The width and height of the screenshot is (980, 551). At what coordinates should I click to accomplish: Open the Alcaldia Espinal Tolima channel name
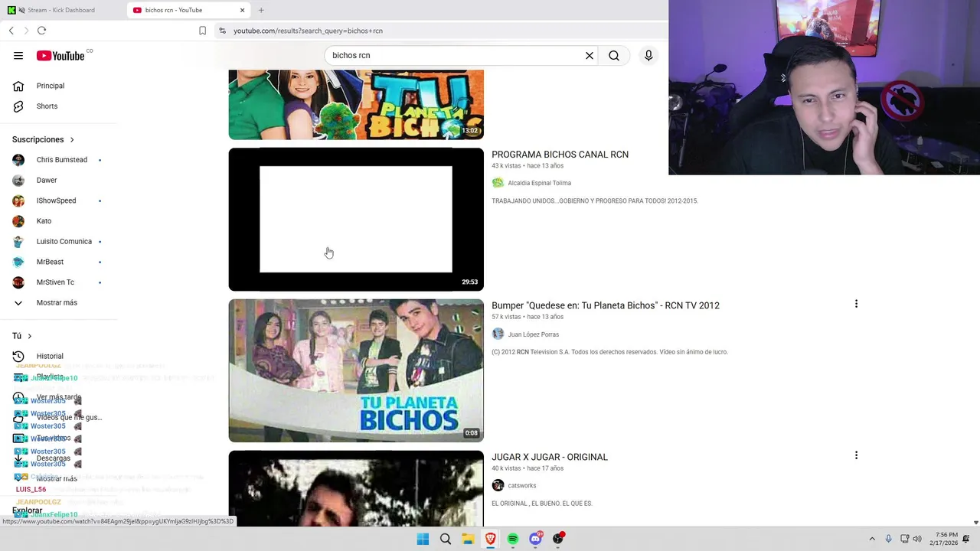click(x=539, y=183)
